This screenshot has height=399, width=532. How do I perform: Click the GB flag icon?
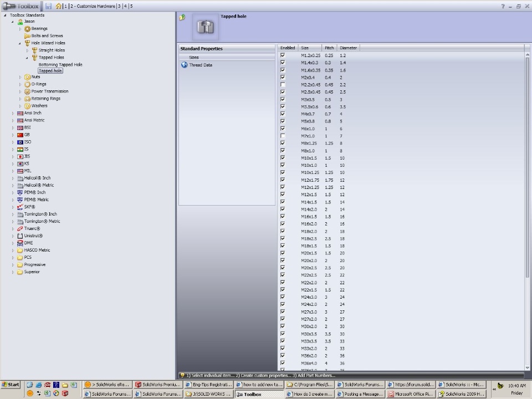click(20, 135)
